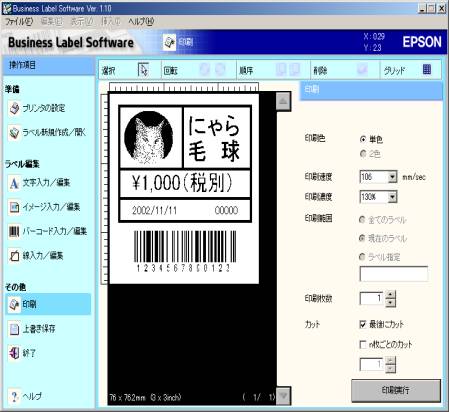Screen dimensions: 449x412
Task: Select image input/edit (イメージ入力/編集) tool
Action: click(x=44, y=207)
